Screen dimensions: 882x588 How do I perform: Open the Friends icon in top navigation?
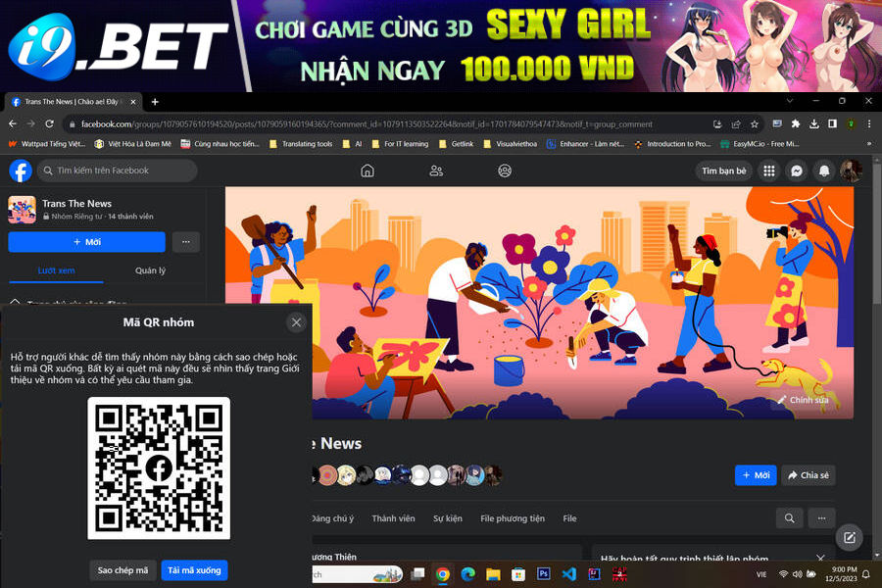pyautogui.click(x=436, y=171)
